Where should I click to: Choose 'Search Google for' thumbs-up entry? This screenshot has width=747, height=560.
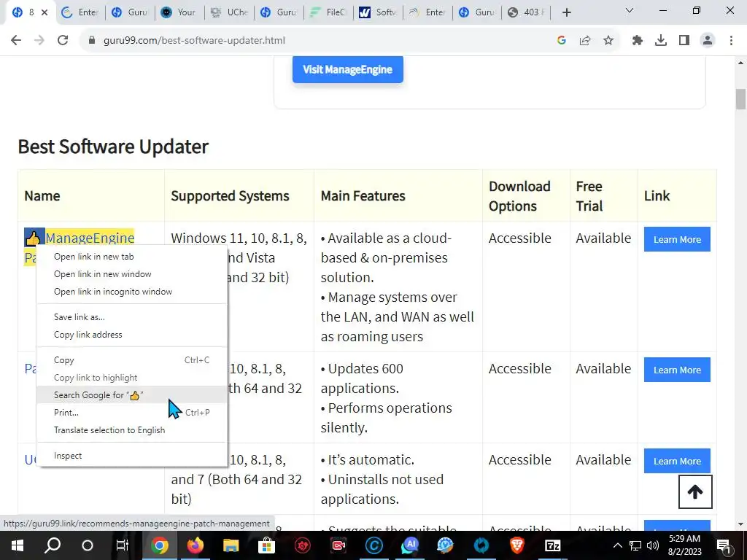pos(132,395)
